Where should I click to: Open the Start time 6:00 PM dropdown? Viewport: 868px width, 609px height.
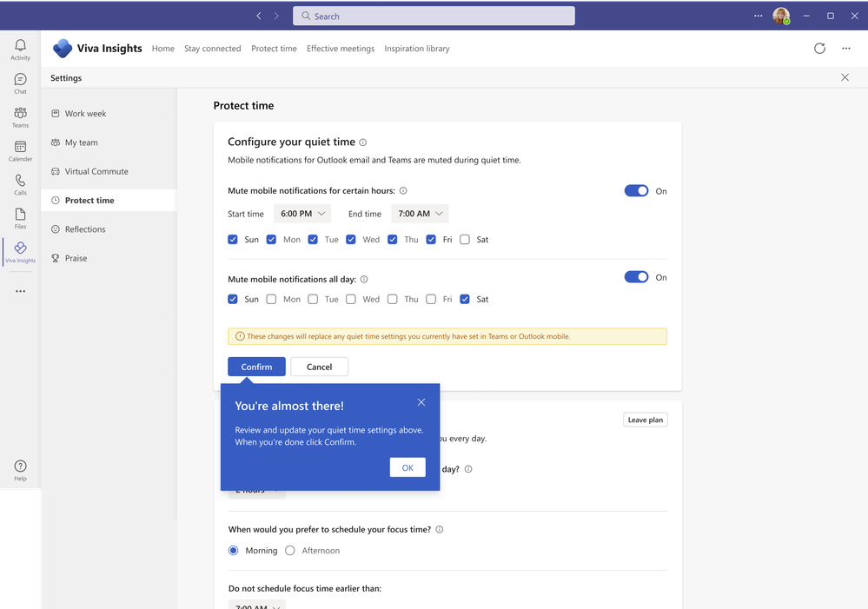(302, 214)
